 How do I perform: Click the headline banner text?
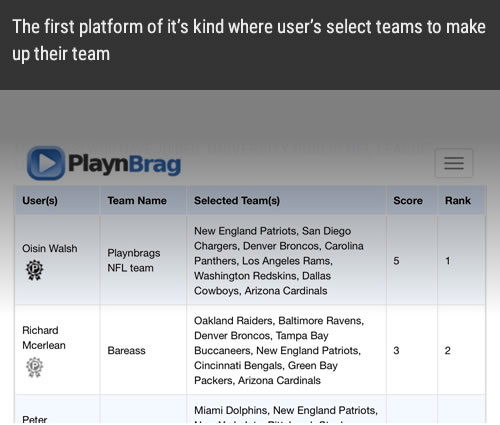(249, 40)
